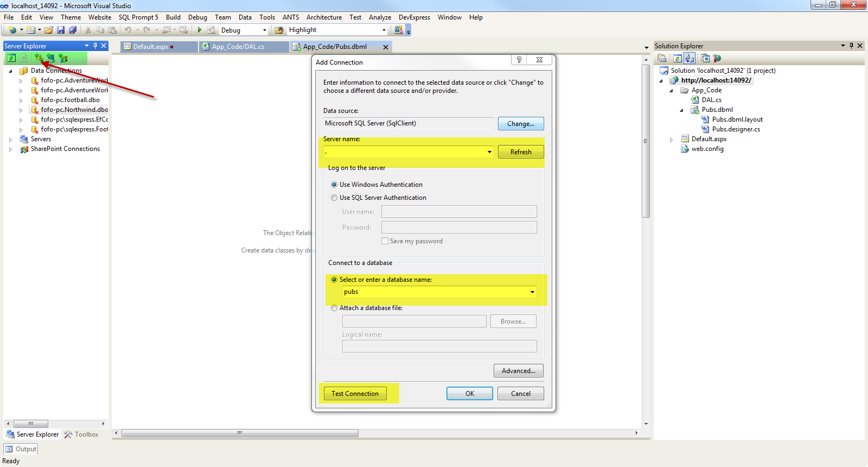Expand Default.aspx in Solution Explorer

(x=671, y=140)
